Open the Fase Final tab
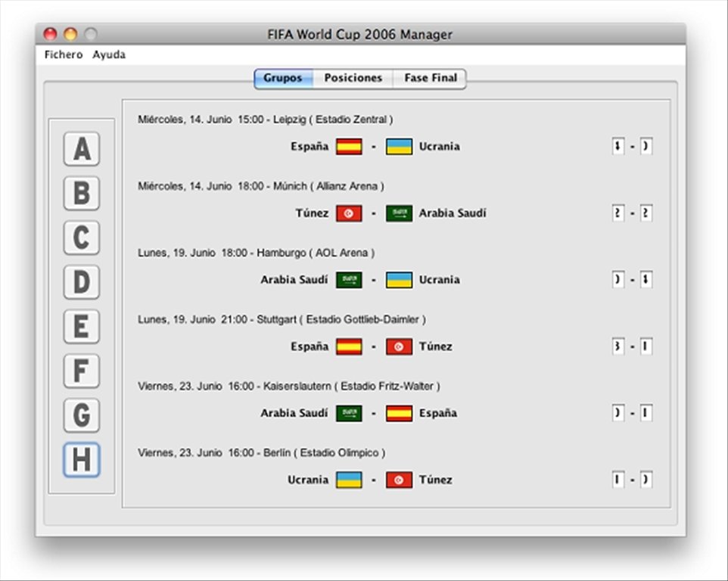Viewport: 728px width, 581px height. pyautogui.click(x=430, y=78)
